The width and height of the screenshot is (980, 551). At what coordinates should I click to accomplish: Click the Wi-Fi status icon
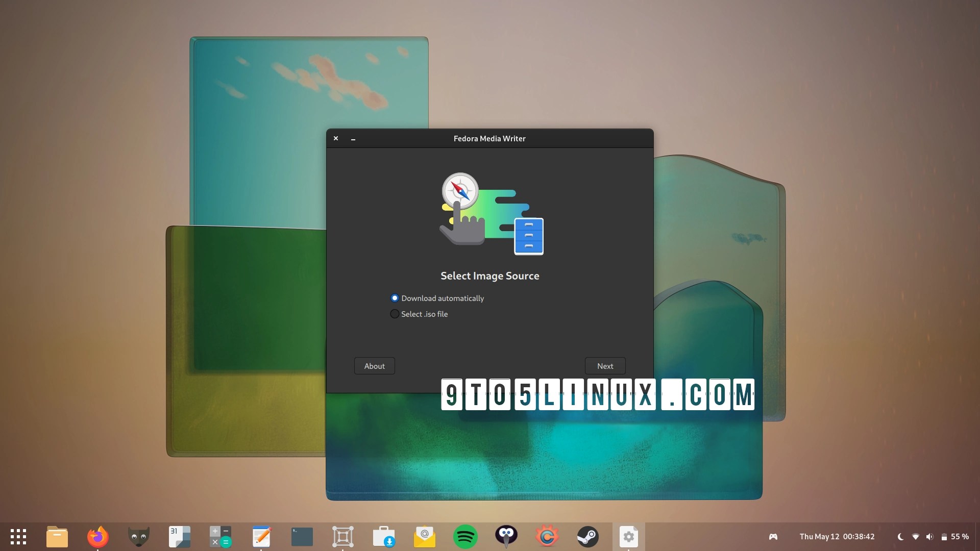pyautogui.click(x=915, y=536)
